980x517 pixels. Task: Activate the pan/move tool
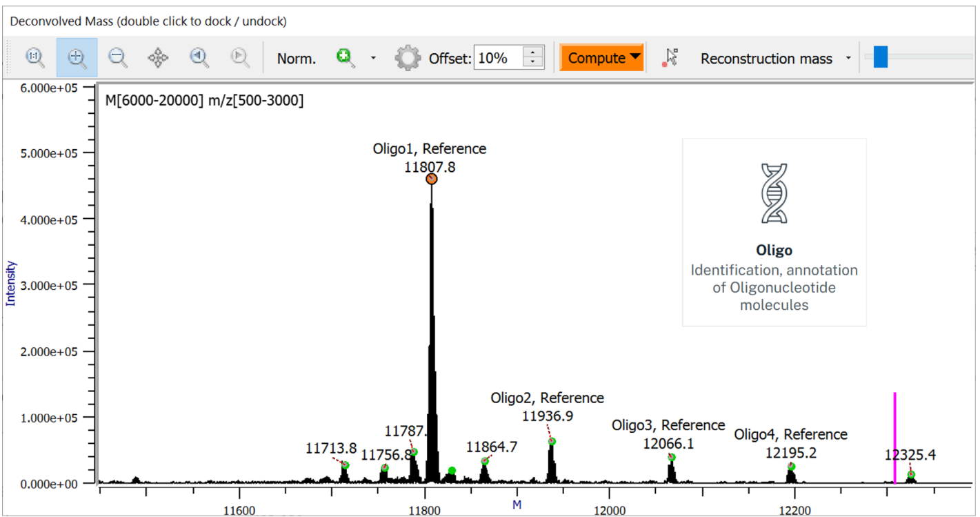(x=159, y=57)
